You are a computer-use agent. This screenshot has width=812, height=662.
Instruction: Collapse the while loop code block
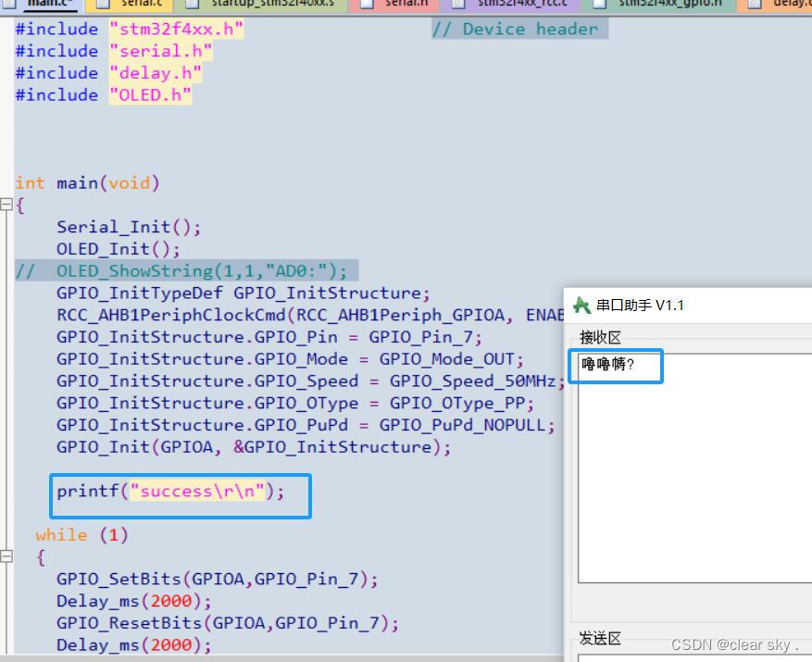coord(6,556)
